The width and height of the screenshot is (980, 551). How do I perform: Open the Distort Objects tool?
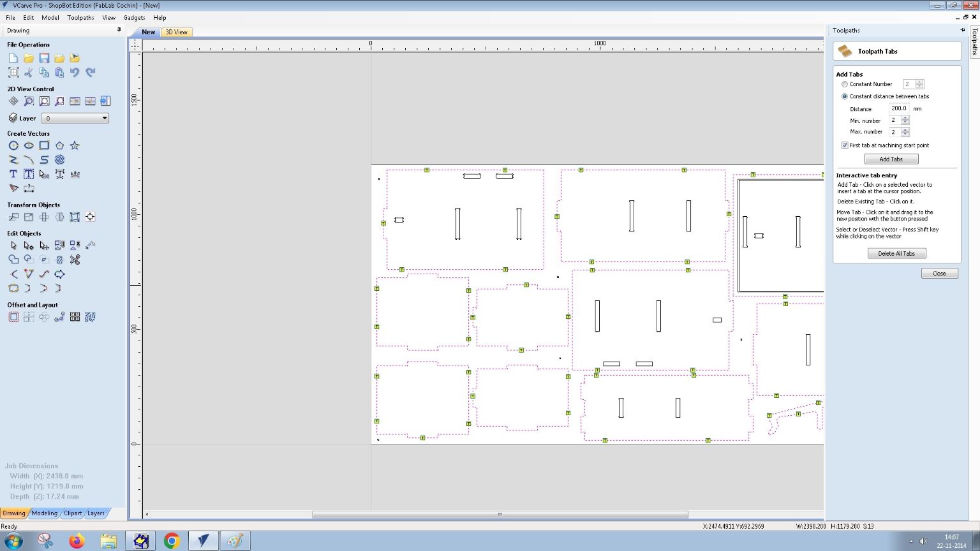point(75,217)
